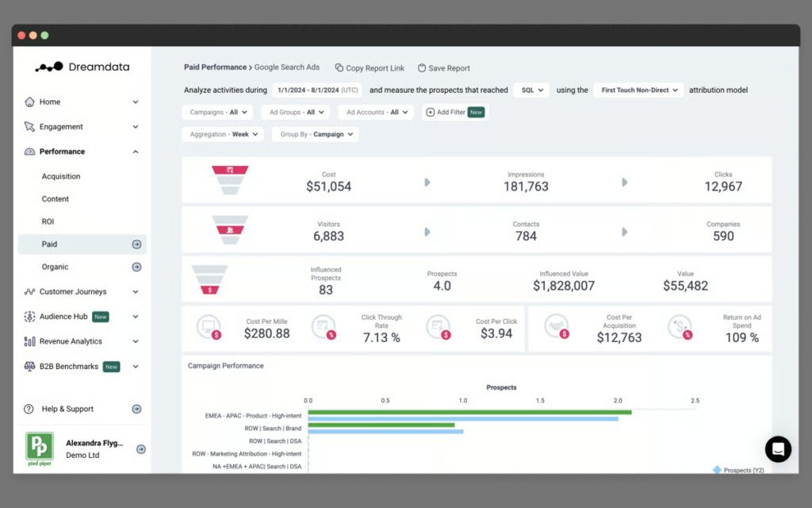Click the Click Through Rate icon
Viewport: 812px width, 508px height.
(324, 328)
